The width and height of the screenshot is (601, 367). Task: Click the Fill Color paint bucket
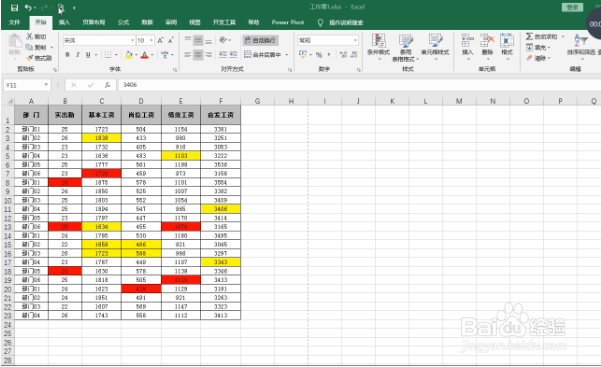[x=129, y=55]
